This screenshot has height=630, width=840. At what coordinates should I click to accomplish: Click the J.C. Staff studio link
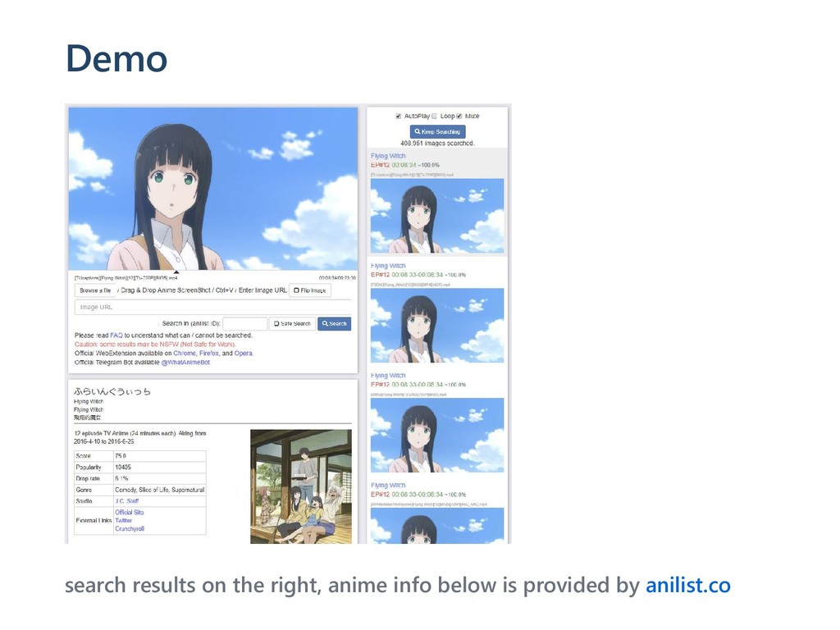pos(127,501)
